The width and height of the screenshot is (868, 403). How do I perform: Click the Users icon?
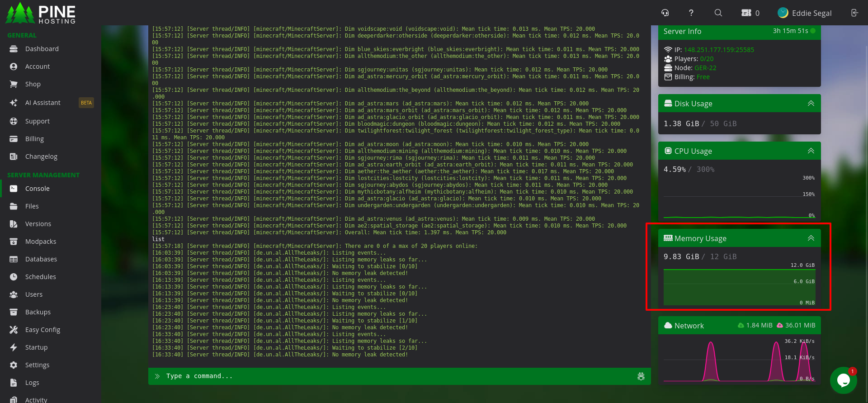(x=14, y=294)
